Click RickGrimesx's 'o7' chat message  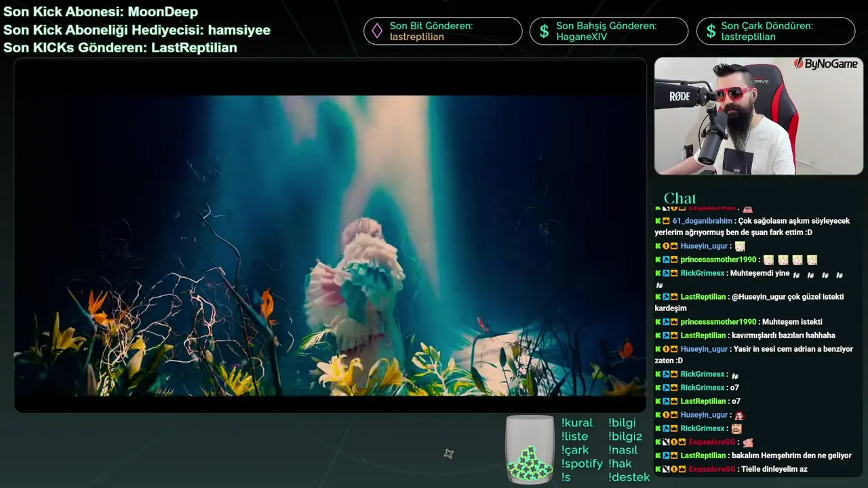[x=734, y=388]
